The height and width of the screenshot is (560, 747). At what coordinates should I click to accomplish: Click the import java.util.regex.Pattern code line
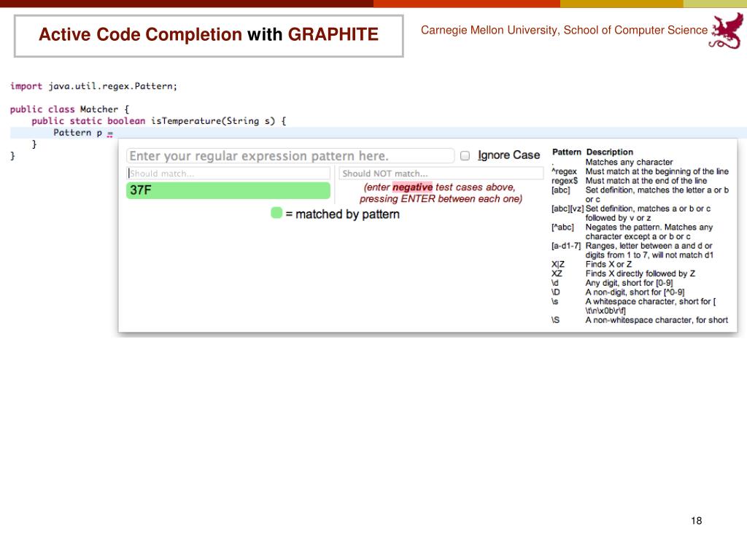tap(93, 86)
